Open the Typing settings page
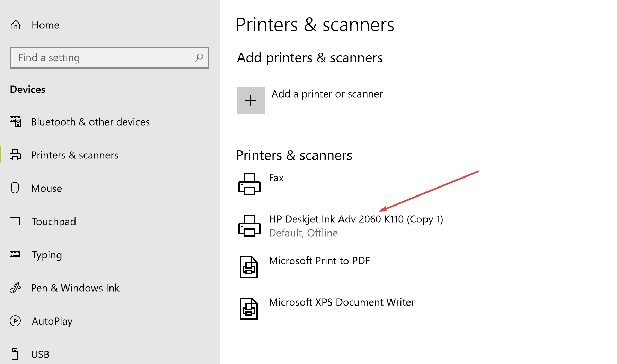The height and width of the screenshot is (364, 617). pyautogui.click(x=47, y=255)
